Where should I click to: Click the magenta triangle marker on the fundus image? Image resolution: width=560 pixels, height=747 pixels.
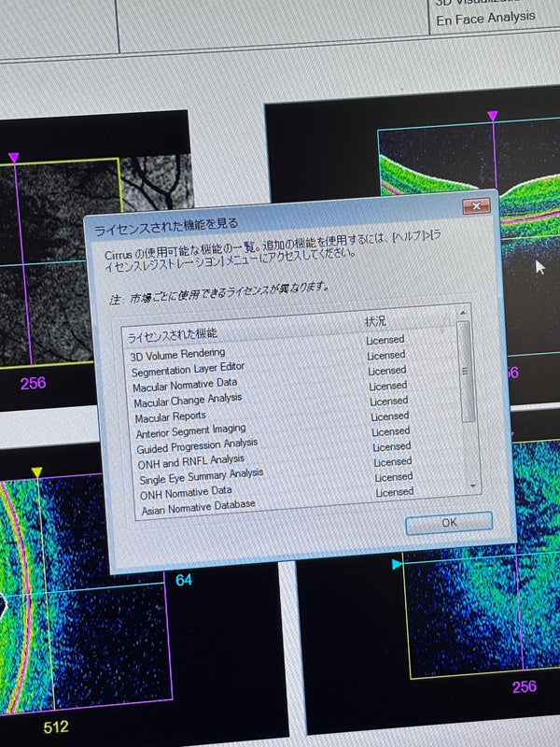coord(13,157)
